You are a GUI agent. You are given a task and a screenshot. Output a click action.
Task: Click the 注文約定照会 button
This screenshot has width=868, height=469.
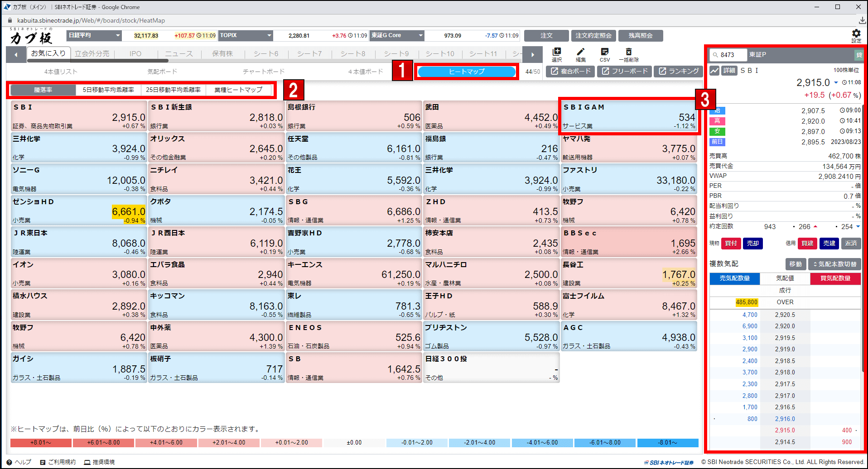pos(593,36)
